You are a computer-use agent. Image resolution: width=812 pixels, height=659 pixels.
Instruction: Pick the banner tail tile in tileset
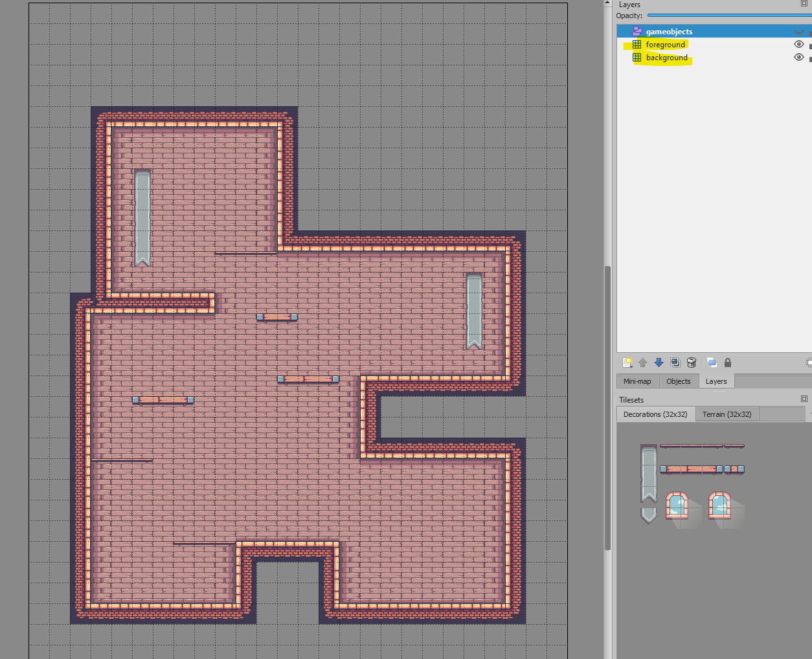click(x=649, y=515)
